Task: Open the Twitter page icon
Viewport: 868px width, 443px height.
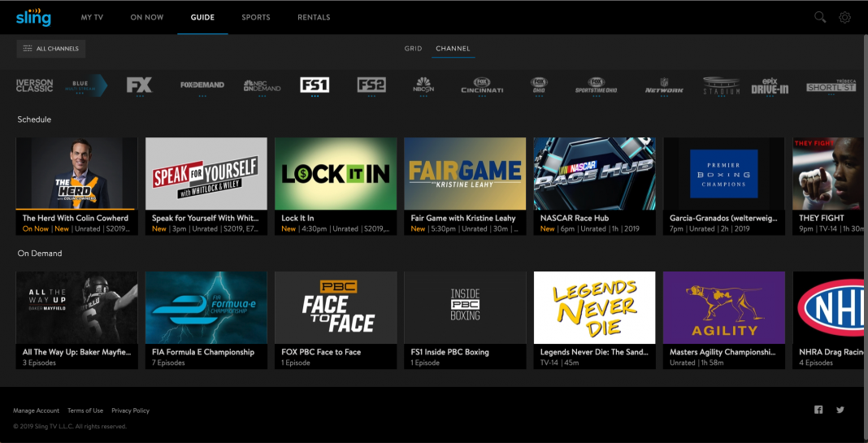Action: tap(840, 410)
